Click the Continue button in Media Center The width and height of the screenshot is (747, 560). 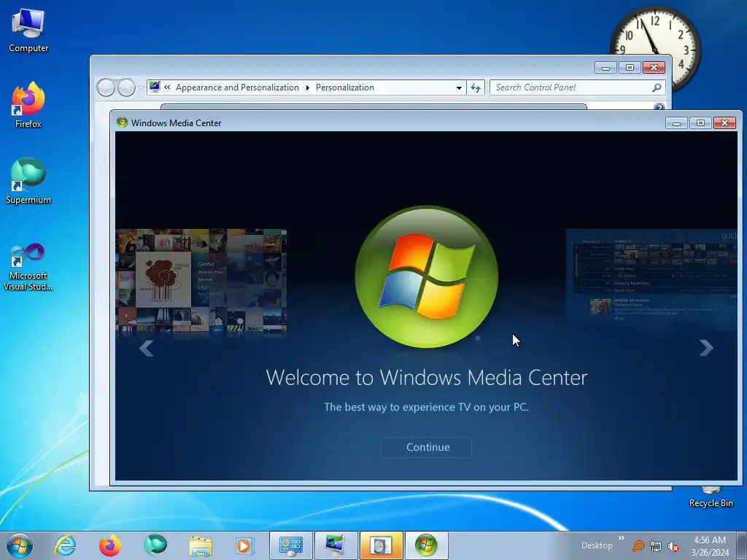426,447
